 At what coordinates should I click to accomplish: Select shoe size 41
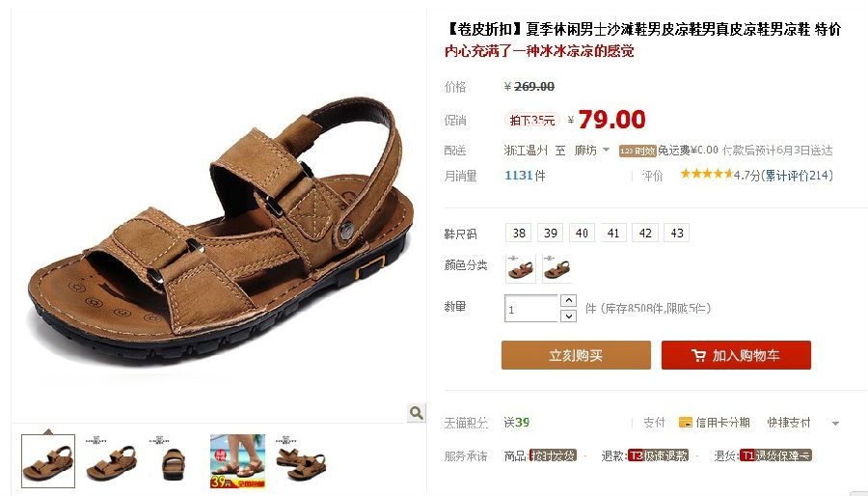point(613,234)
